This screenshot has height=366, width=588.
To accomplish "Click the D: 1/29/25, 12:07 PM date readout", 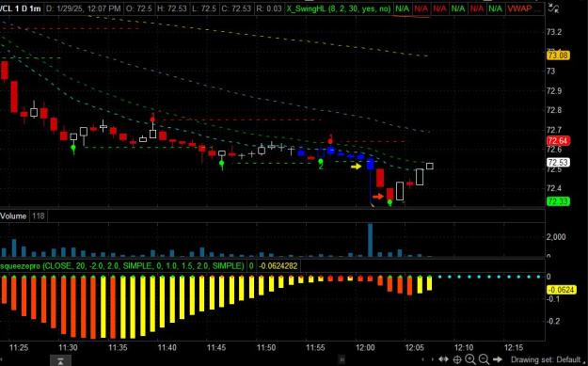I will tap(83, 8).
